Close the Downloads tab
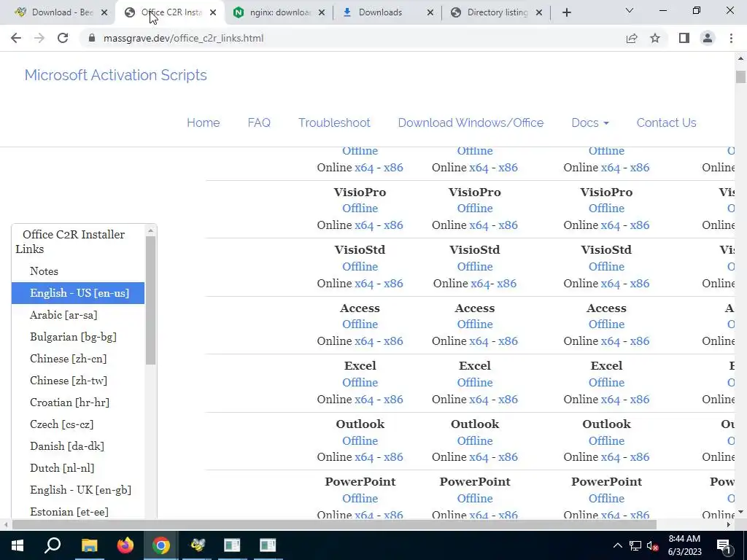 [430, 12]
